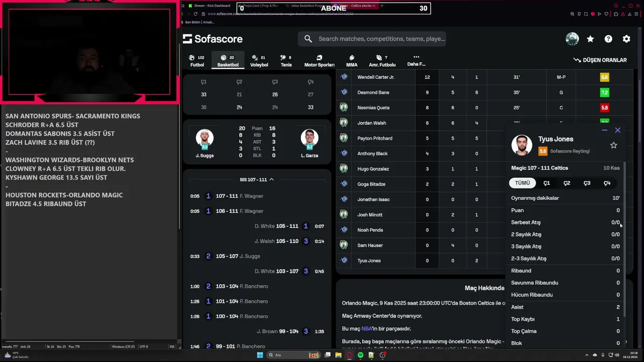Click Josh Minott's Celtics team logo
The width and height of the screenshot is (644, 362).
click(344, 214)
